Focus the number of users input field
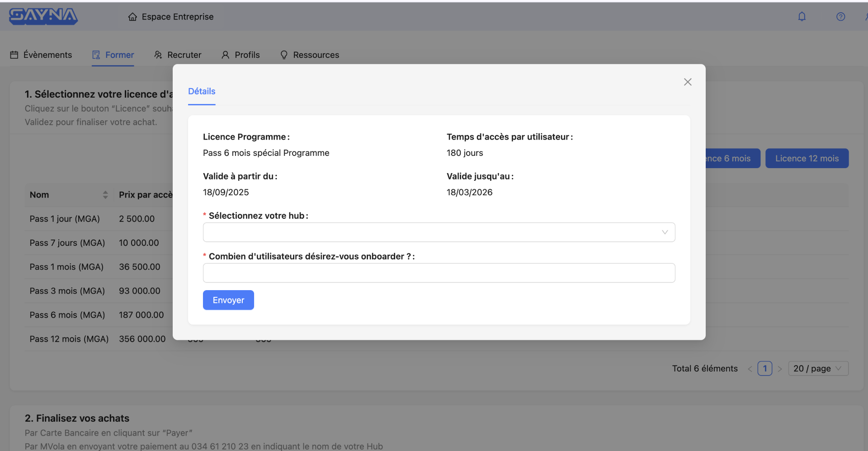The height and width of the screenshot is (451, 868). 439,273
